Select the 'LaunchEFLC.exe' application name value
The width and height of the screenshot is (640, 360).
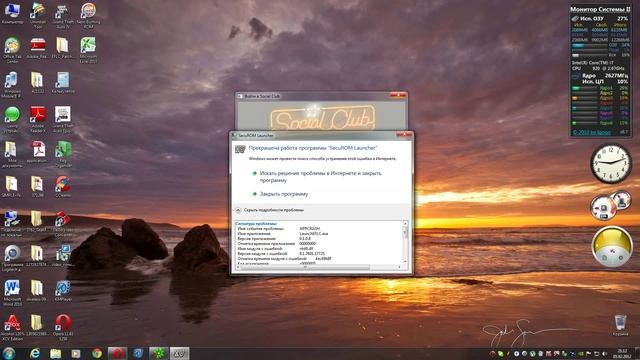click(313, 233)
